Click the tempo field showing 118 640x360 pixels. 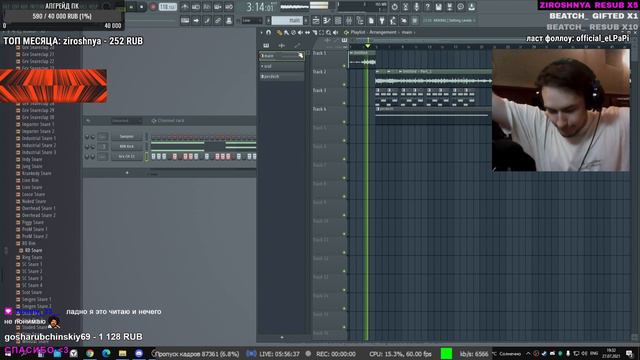(x=167, y=7)
